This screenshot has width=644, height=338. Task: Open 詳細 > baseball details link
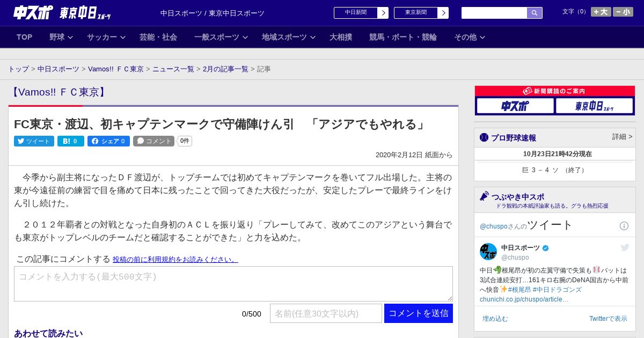click(622, 137)
